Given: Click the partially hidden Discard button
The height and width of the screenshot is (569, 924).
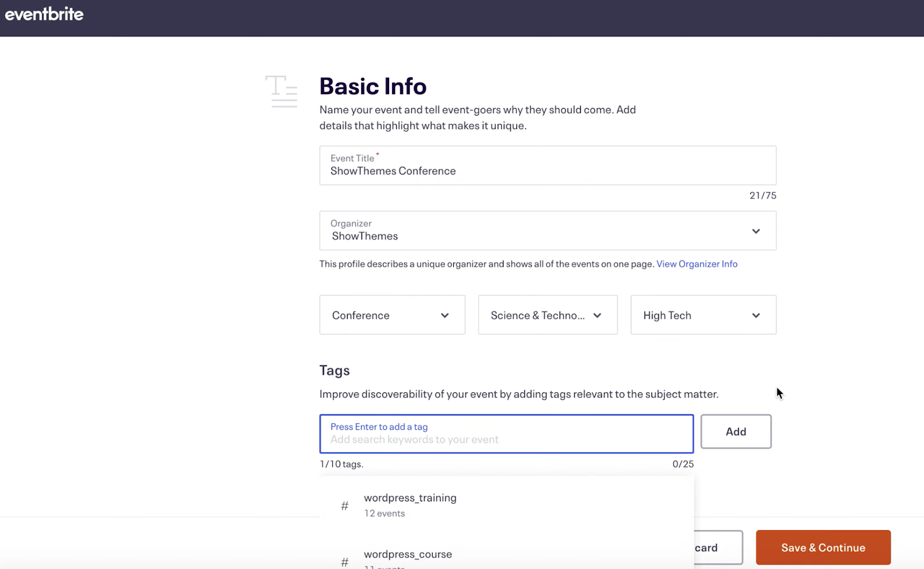Looking at the screenshot, I should coord(718,548).
